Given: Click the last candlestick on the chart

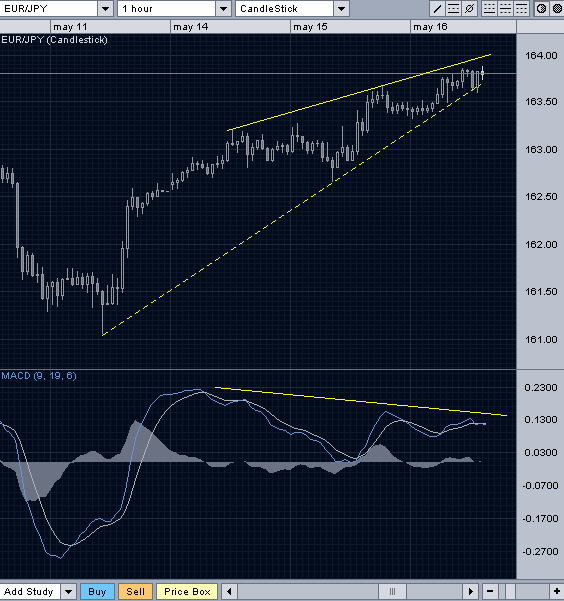Looking at the screenshot, I should tap(482, 72).
